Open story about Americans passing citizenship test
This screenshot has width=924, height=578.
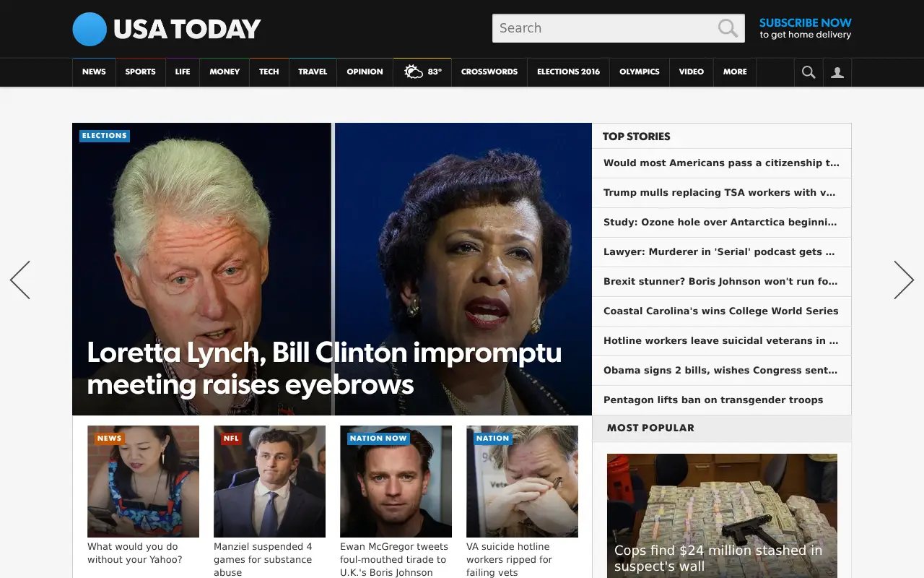click(722, 163)
